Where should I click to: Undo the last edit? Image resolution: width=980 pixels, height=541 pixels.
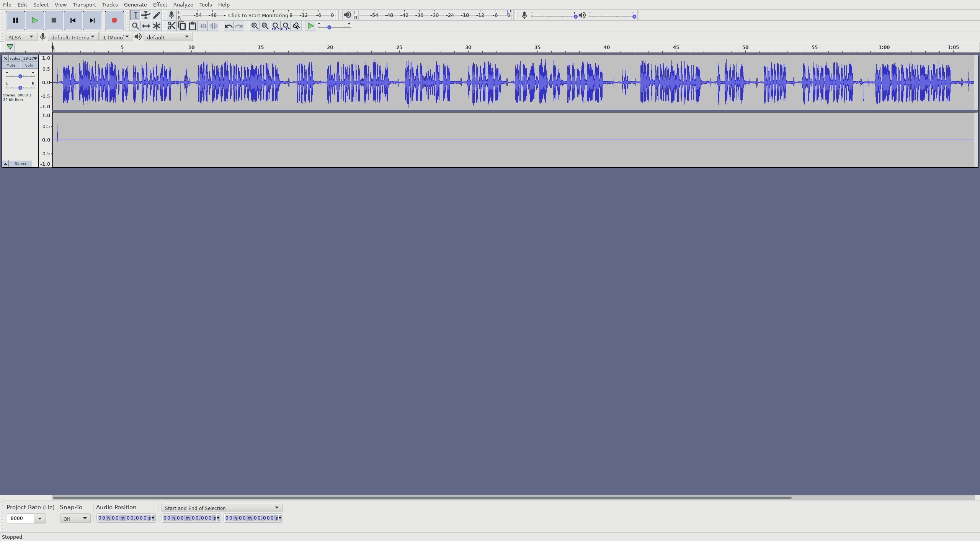pyautogui.click(x=228, y=26)
